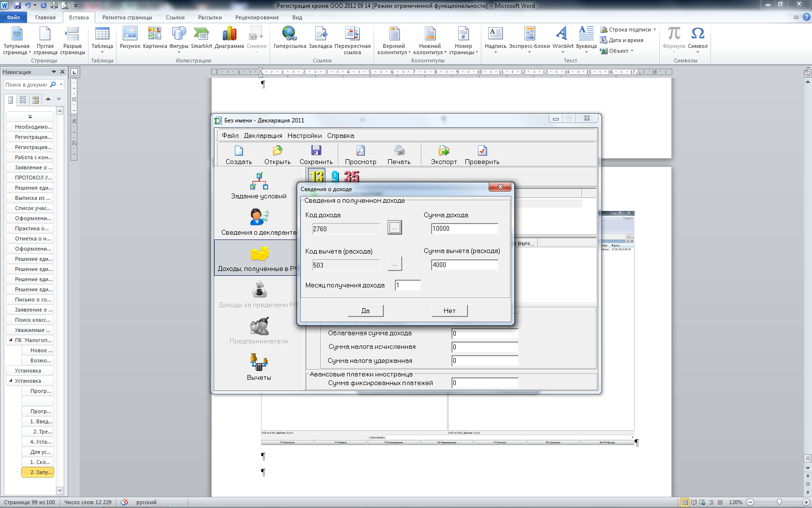The image size is (812, 508).
Task: Click Экспорт in the Декларация toolbar
Action: [x=444, y=155]
